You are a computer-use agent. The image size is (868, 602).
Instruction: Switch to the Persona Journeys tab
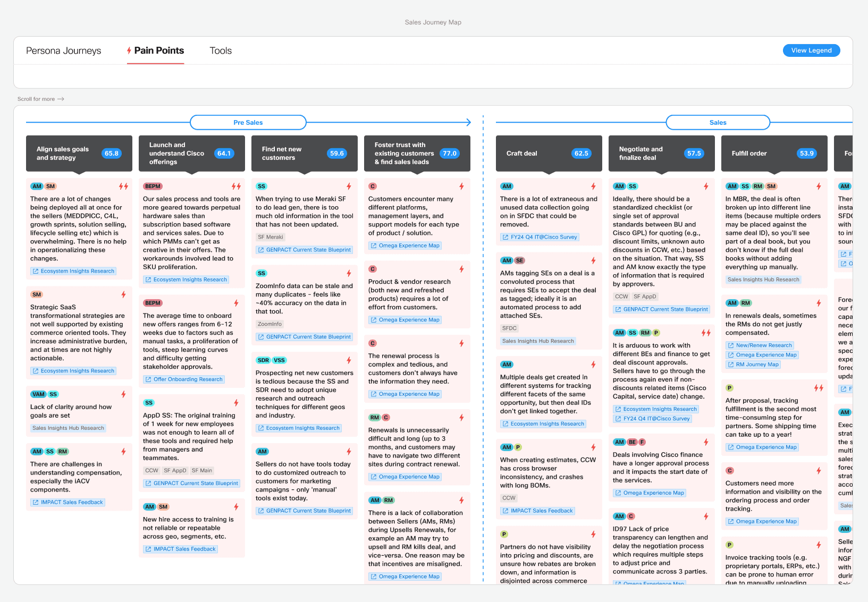click(x=63, y=50)
